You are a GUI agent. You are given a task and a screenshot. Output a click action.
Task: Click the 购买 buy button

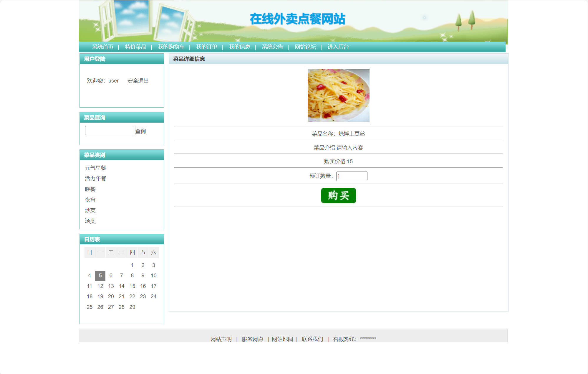pyautogui.click(x=338, y=195)
